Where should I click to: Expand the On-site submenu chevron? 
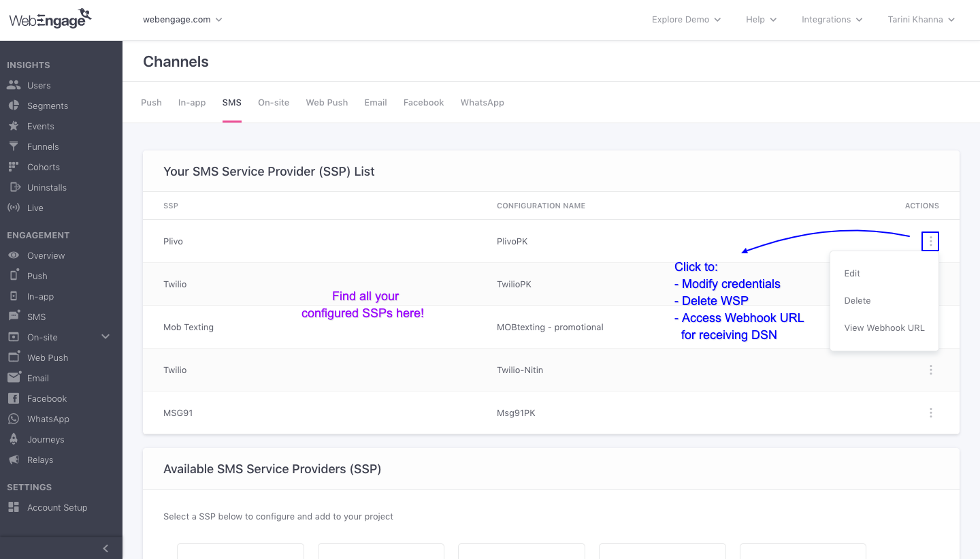[x=105, y=336]
